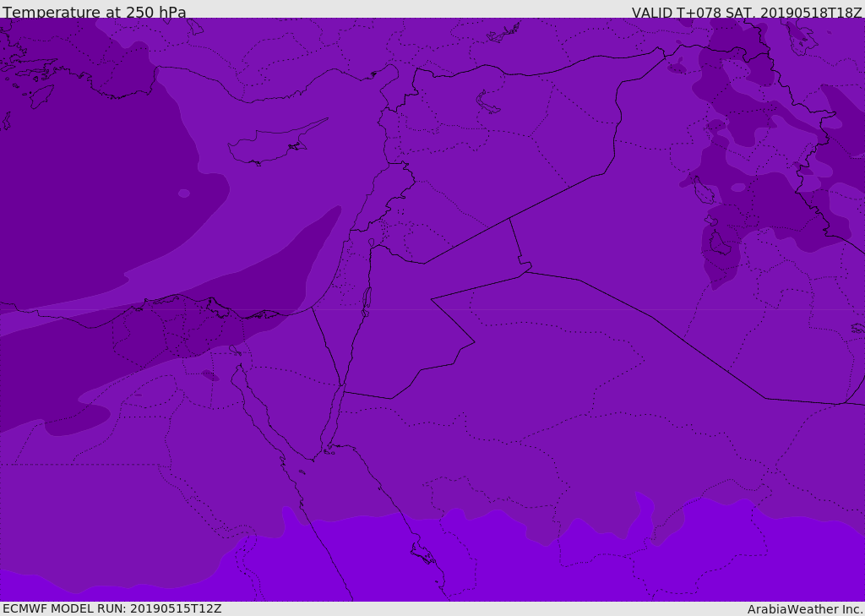
Task: Click the 'Temperature at 250 hPa' title text
Action: (95, 12)
